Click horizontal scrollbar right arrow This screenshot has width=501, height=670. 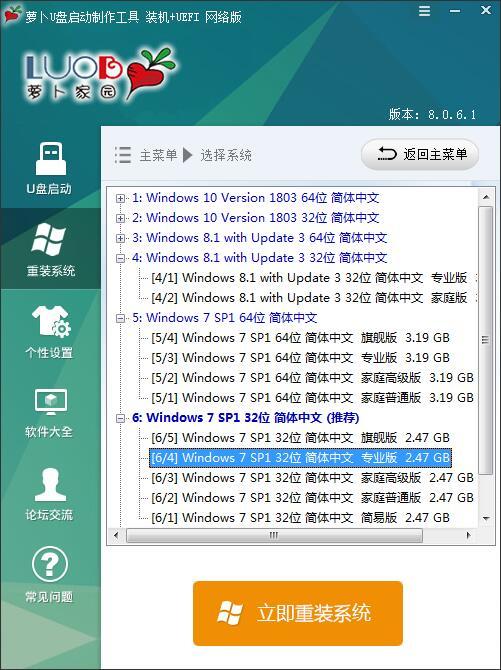(x=469, y=535)
